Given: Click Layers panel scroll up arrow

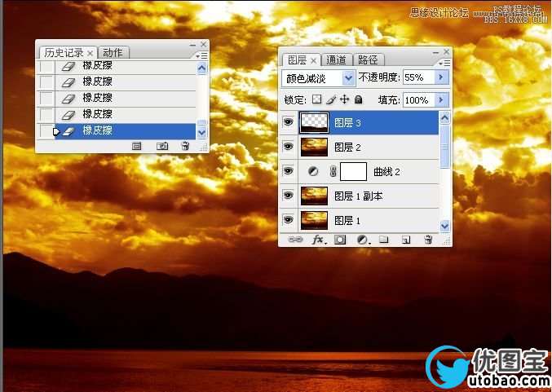Looking at the screenshot, I should coord(444,117).
